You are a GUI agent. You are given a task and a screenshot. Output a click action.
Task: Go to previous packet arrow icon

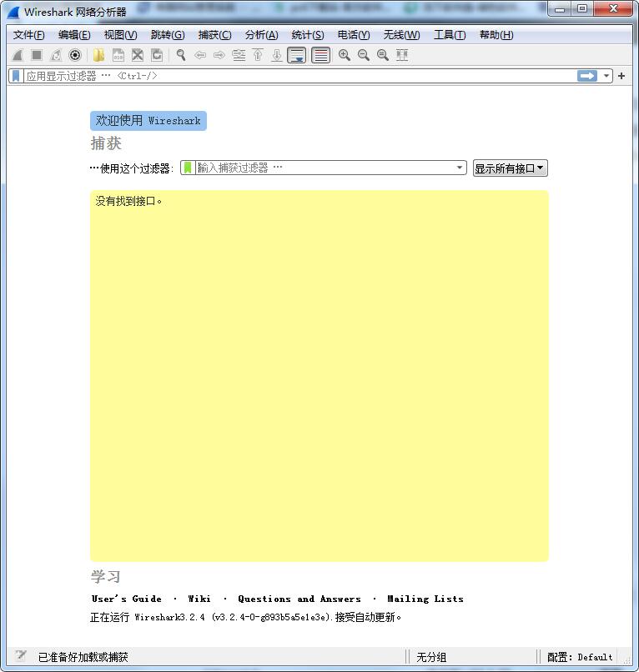point(200,55)
